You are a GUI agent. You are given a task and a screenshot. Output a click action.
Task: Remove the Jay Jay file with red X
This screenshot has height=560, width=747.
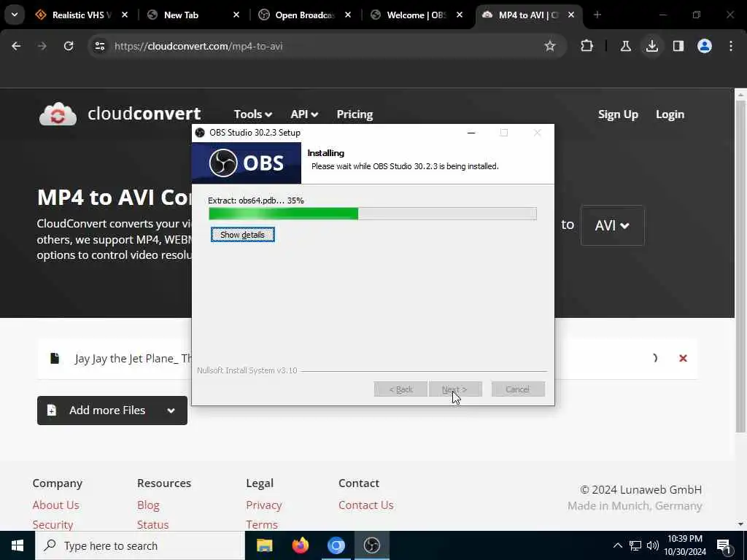pos(683,358)
